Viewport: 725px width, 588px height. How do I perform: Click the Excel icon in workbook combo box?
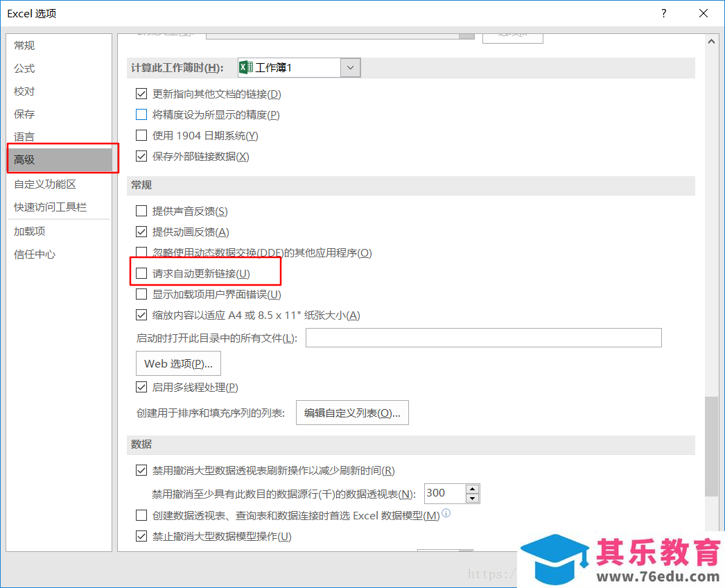coord(245,67)
